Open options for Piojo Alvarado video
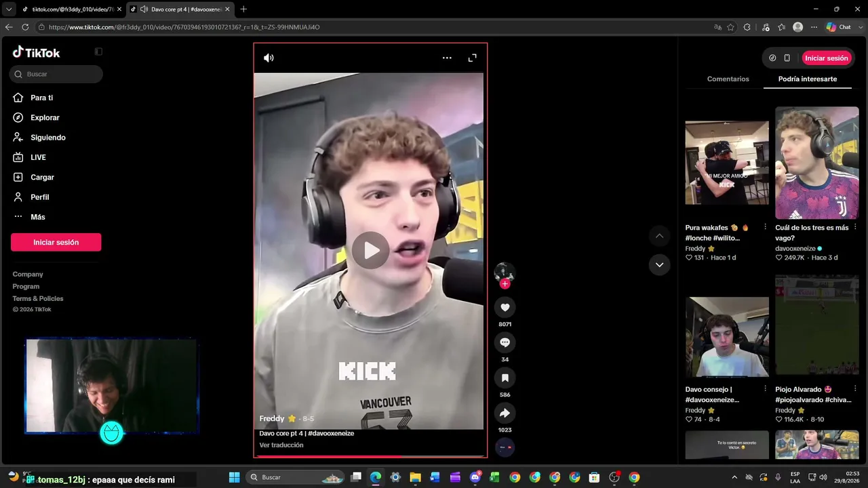The width and height of the screenshot is (868, 488). 855,389
